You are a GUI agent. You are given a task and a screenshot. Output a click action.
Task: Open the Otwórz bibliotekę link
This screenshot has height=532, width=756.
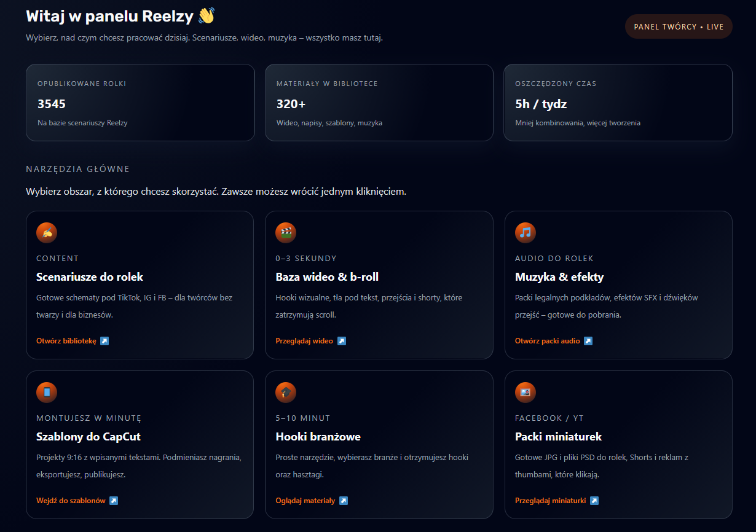(66, 341)
